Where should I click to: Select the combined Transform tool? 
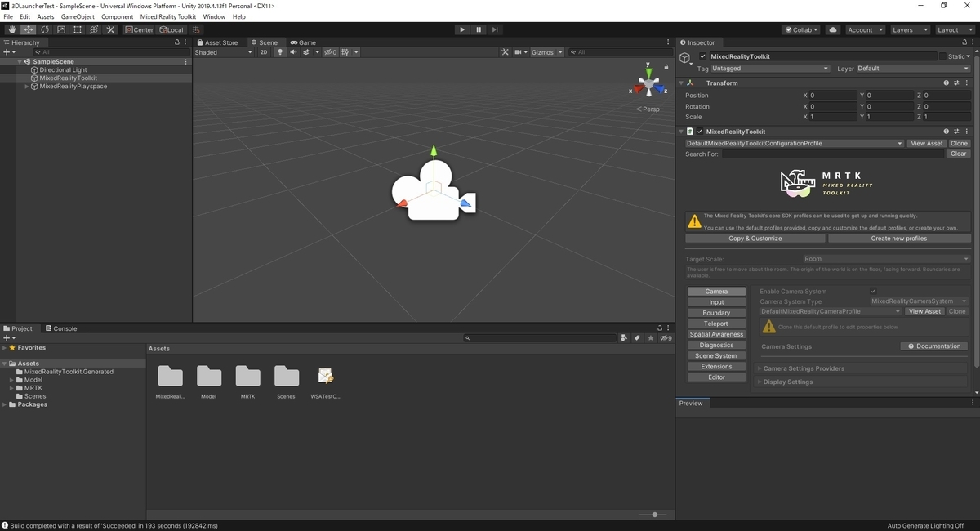click(94, 29)
